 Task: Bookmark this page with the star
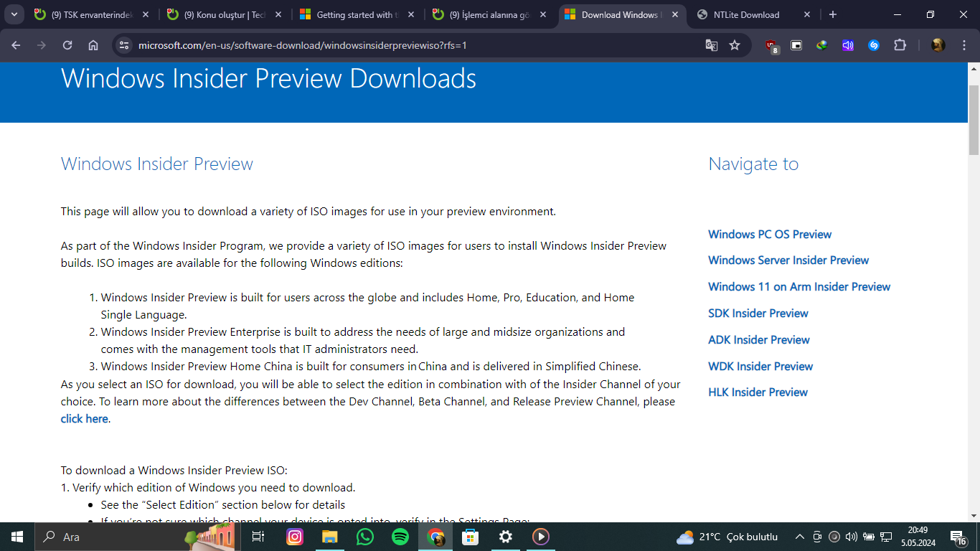click(x=735, y=45)
